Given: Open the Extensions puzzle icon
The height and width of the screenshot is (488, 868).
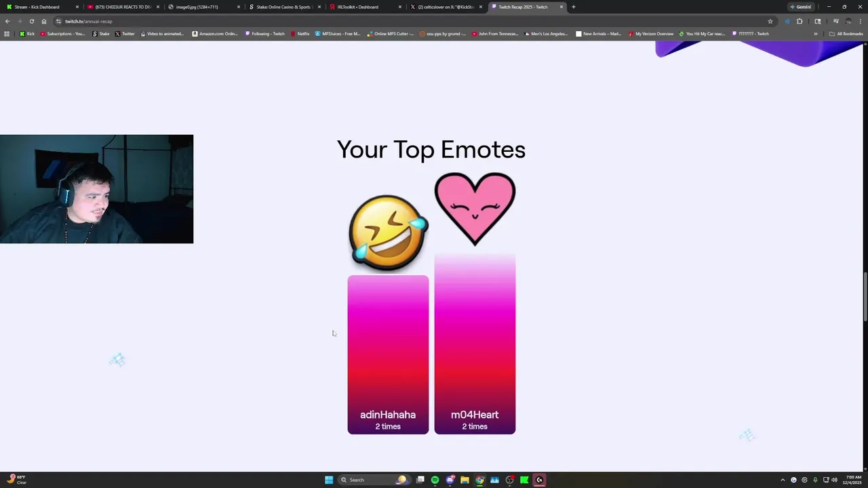Looking at the screenshot, I should pyautogui.click(x=800, y=21).
